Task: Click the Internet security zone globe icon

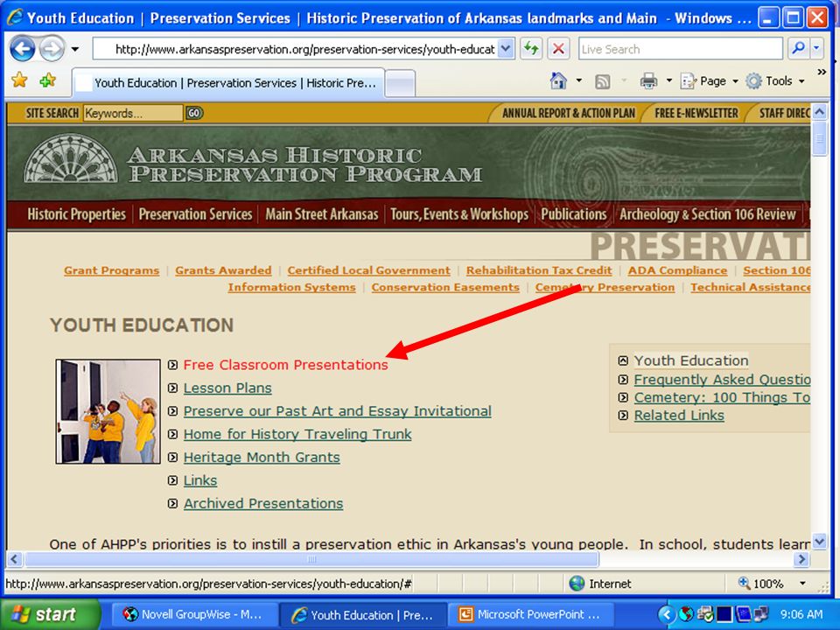Action: coord(577,584)
